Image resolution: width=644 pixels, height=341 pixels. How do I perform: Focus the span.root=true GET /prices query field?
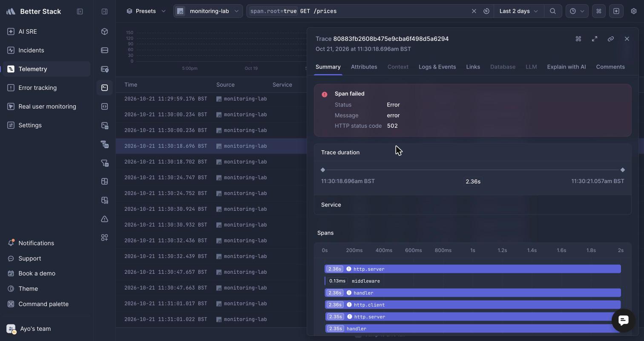[358, 11]
